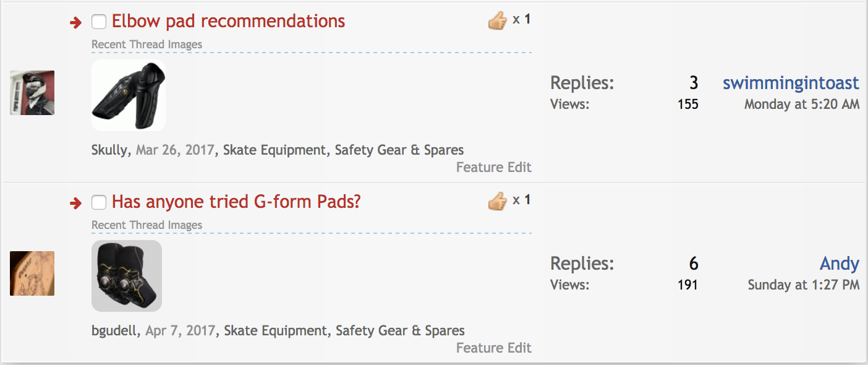Tick the G-form Pads thread checkbox
This screenshot has height=365, width=868.
[x=99, y=202]
